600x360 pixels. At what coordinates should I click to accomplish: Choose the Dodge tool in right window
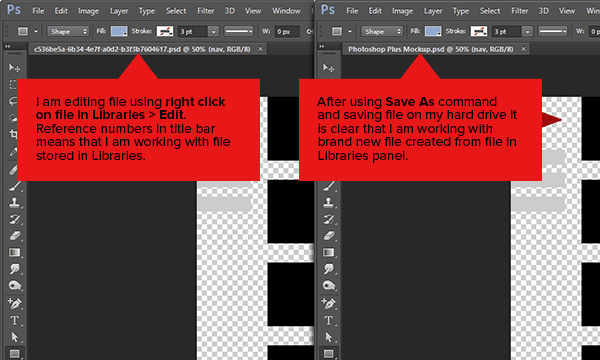coord(328,286)
